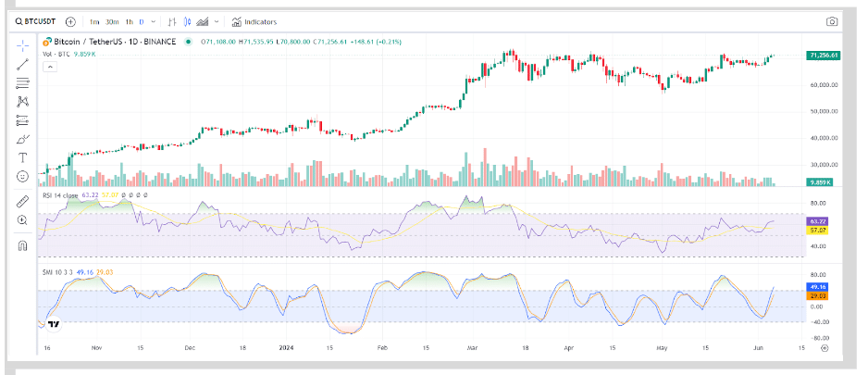Expand the chart style dropdown arrow
Screen dimensions: 868x375
click(217, 21)
